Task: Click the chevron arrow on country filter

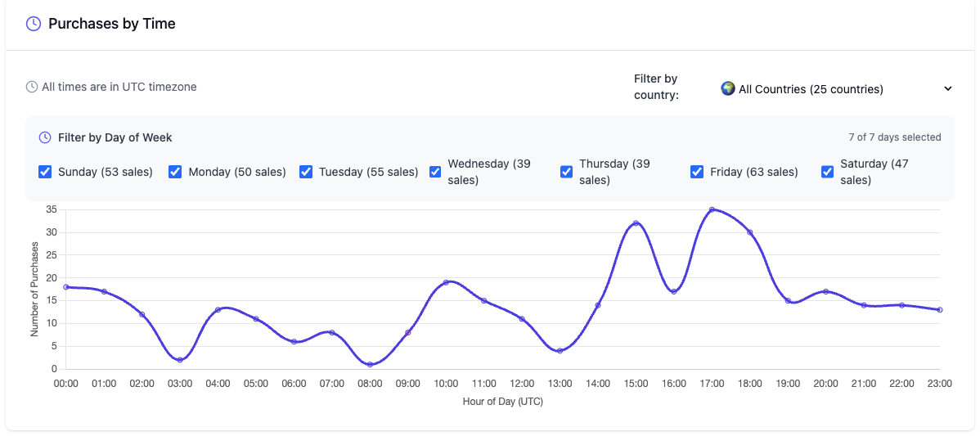Action: (948, 89)
